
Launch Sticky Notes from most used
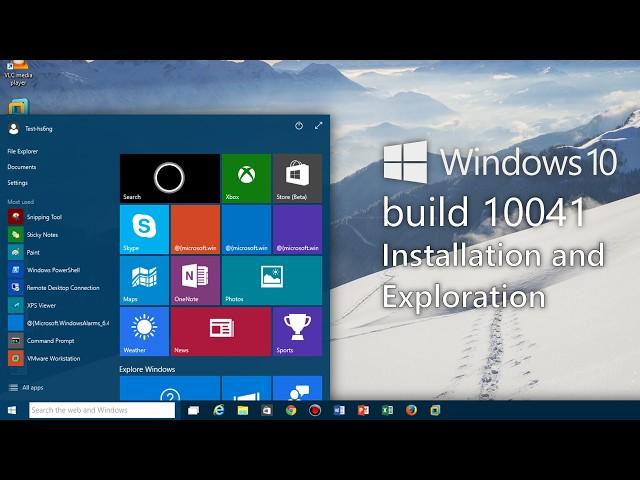[33, 235]
